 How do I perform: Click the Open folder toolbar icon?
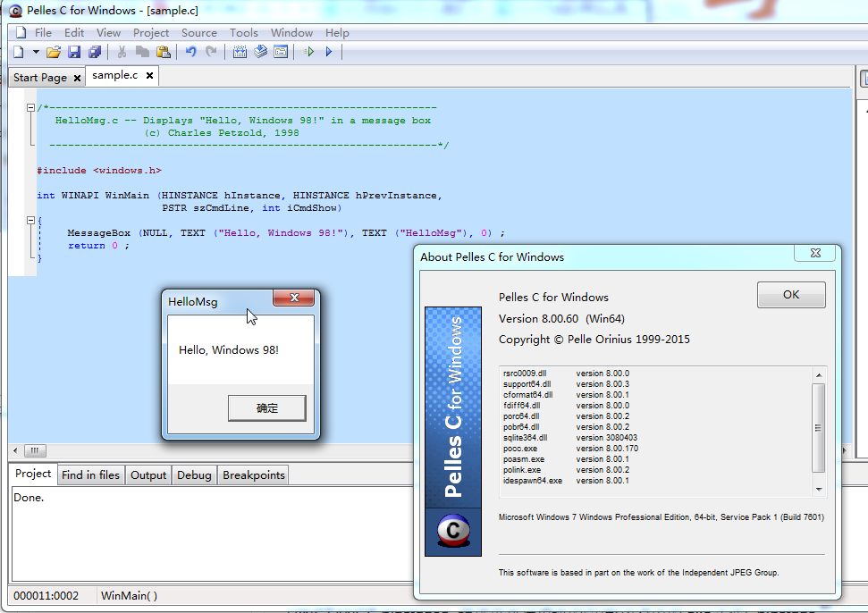pos(54,52)
